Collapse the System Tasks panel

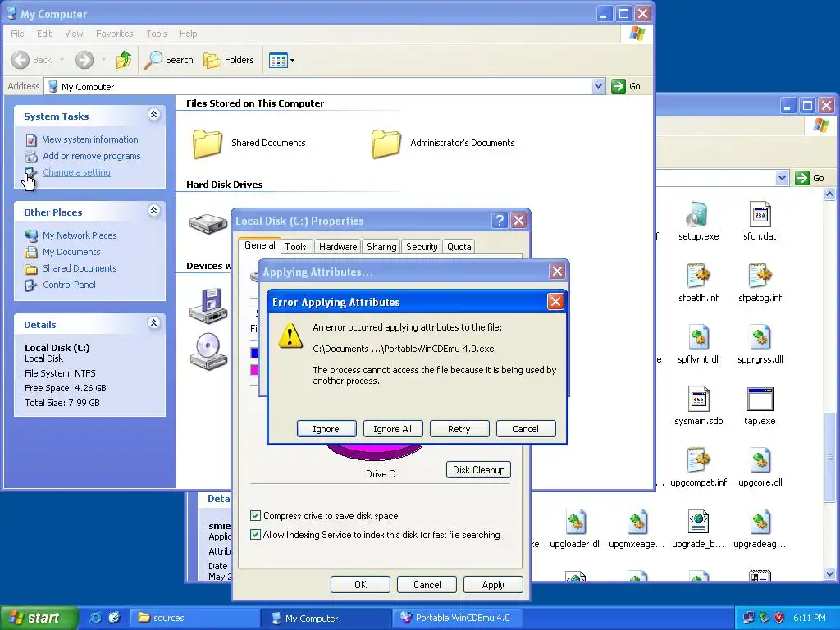coord(153,115)
